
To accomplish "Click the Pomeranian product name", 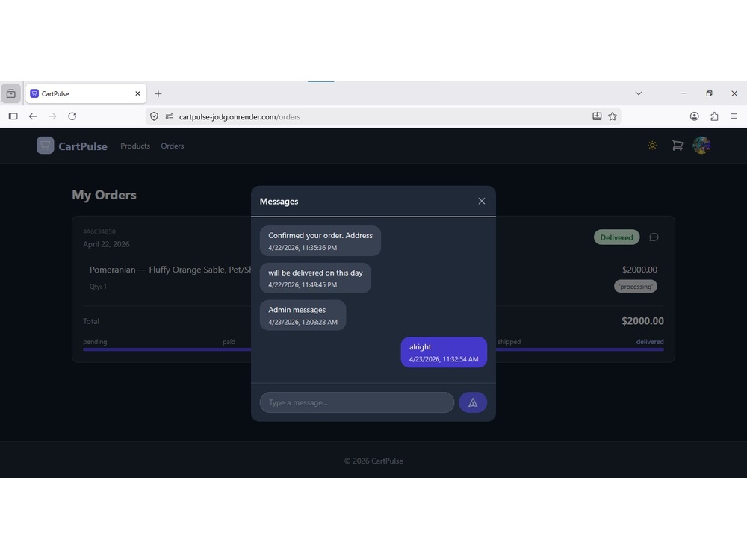I will [170, 270].
